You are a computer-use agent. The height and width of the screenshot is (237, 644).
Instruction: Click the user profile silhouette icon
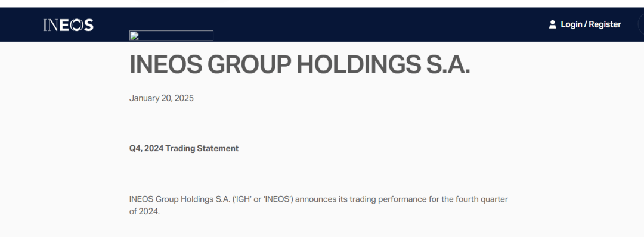click(x=552, y=24)
